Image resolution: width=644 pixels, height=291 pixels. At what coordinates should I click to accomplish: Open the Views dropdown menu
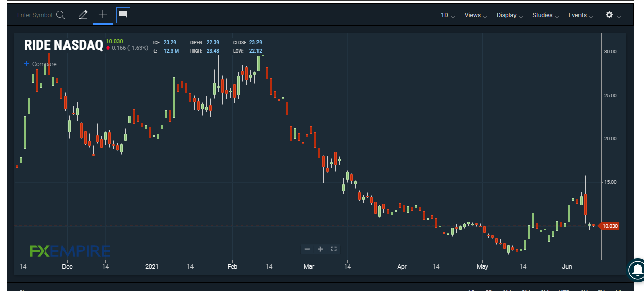(476, 15)
